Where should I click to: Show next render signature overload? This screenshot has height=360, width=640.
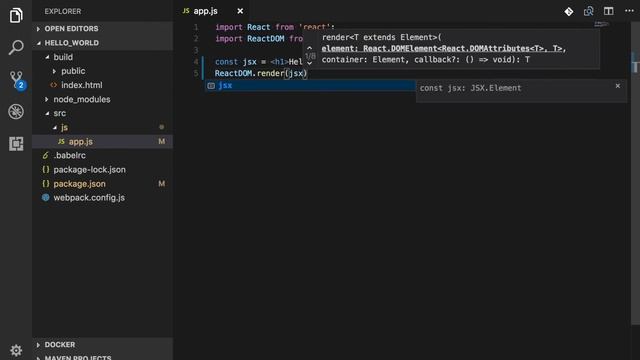309,63
